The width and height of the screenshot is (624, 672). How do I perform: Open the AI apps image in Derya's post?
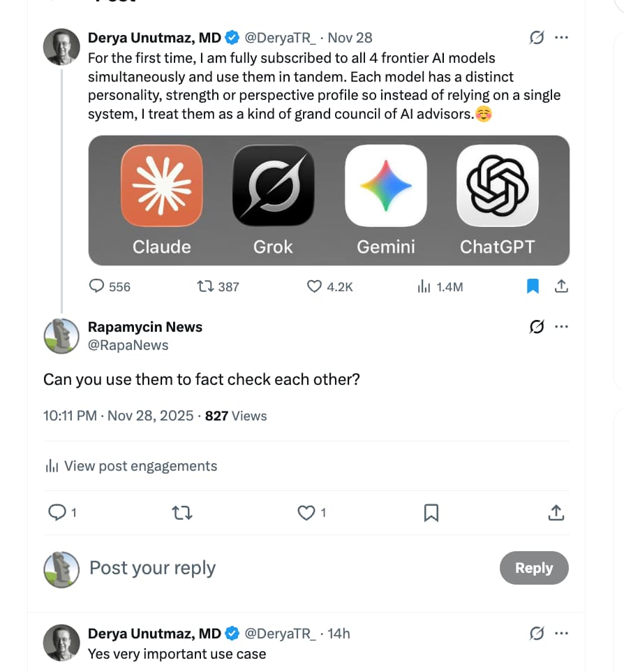329,200
